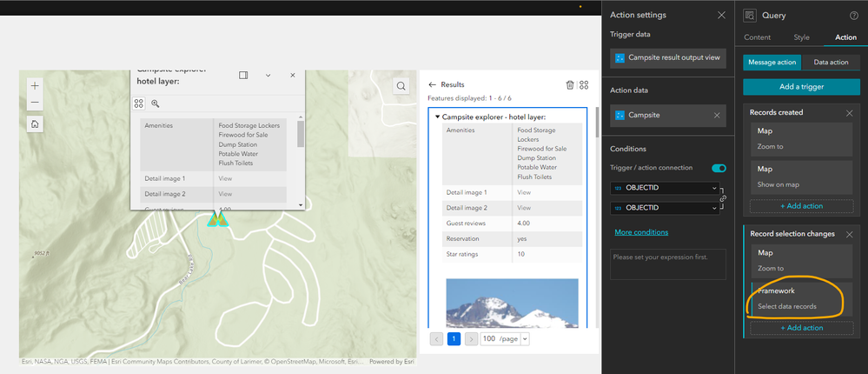868x374 pixels.
Task: Click the Campsite action data item
Action: click(668, 116)
